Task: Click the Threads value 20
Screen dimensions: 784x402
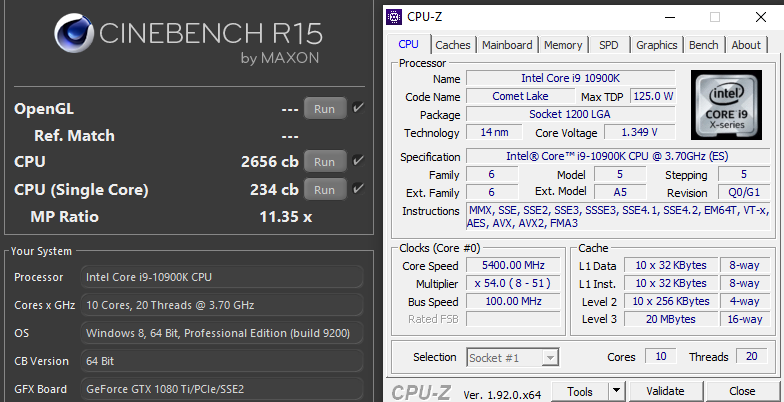Action: (752, 356)
